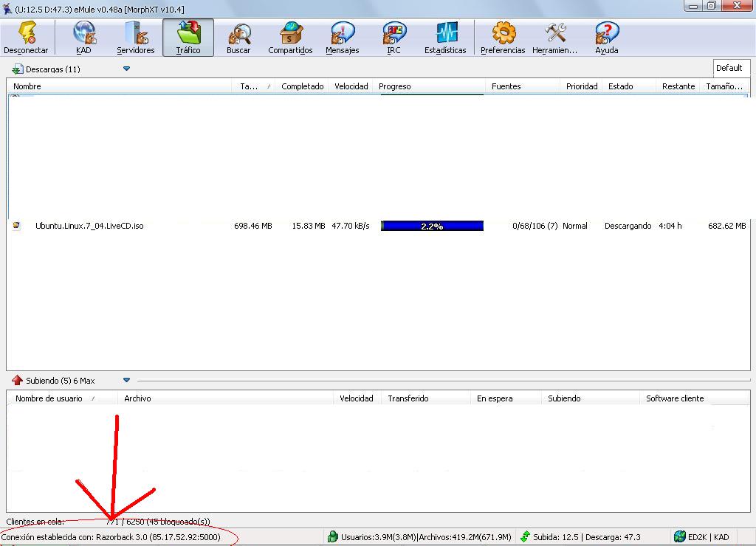Viewport: 756px width, 546px height.
Task: Click the Ubuntu ISO file icon
Action: (x=16, y=226)
